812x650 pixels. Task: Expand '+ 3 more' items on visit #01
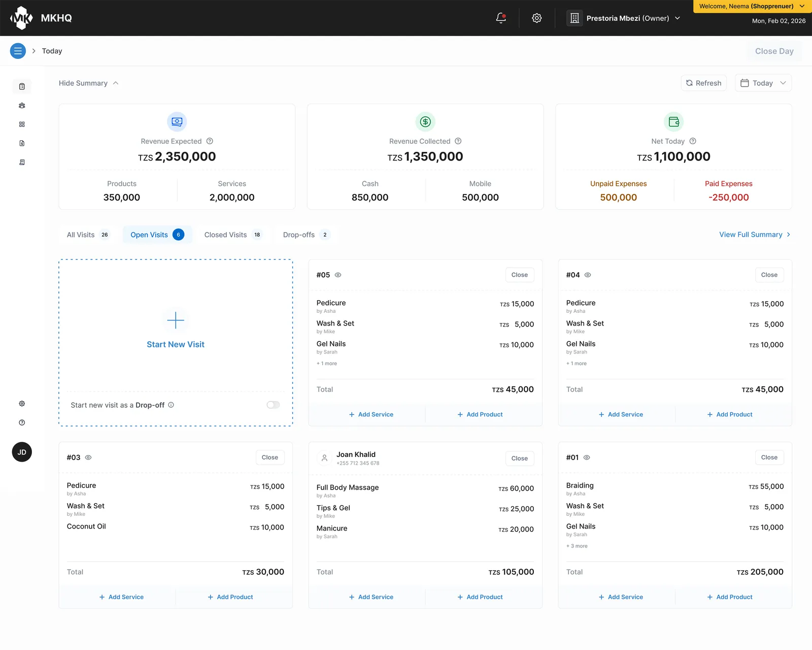[x=577, y=546]
